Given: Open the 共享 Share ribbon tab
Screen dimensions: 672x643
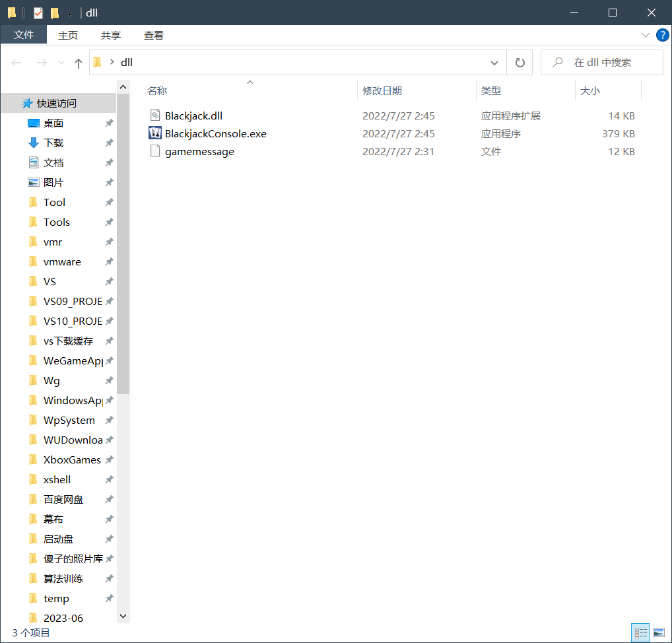Looking at the screenshot, I should click(111, 35).
